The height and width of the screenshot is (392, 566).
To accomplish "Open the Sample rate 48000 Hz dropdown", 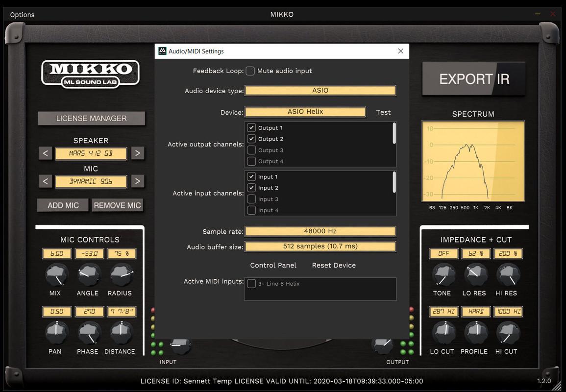I will point(320,231).
